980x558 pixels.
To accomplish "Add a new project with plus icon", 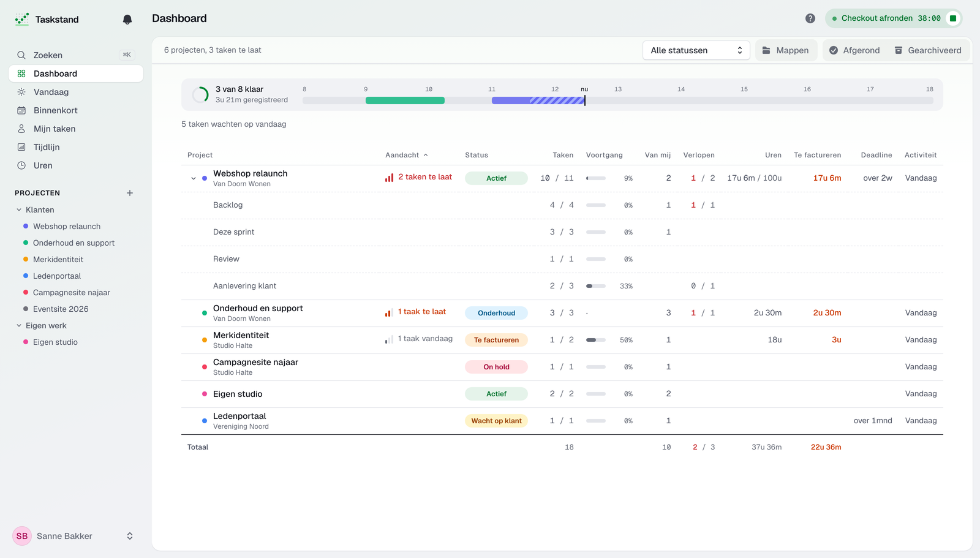I will pyautogui.click(x=130, y=193).
